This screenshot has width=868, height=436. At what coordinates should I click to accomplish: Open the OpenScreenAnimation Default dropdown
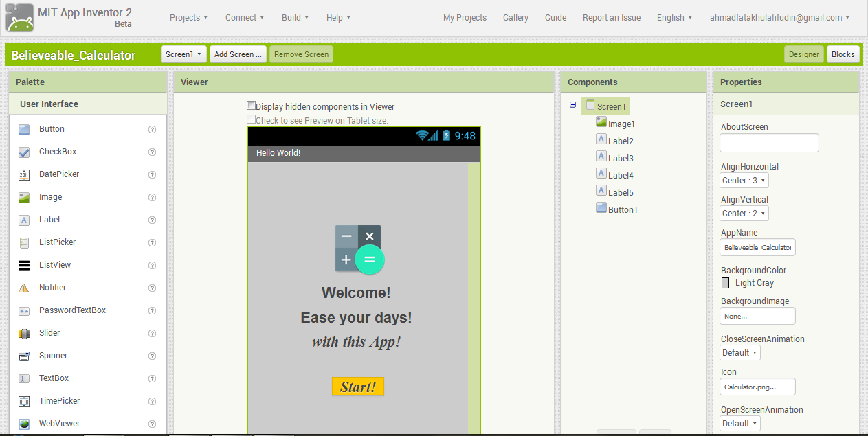pos(740,424)
